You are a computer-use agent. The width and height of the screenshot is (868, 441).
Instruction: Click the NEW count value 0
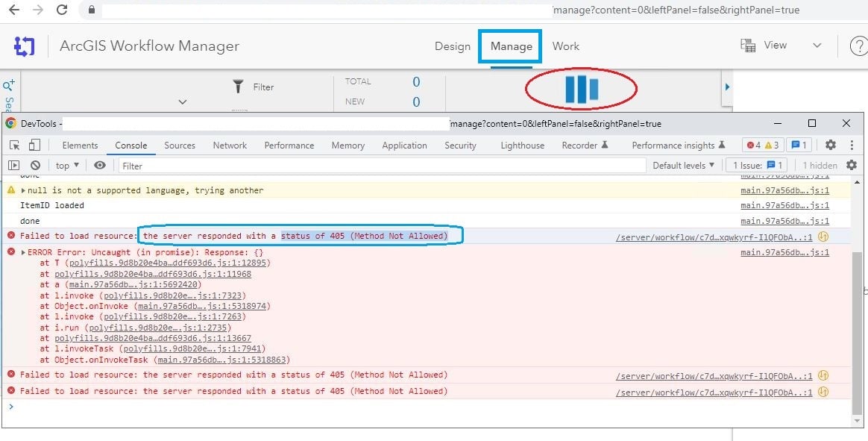pos(416,102)
